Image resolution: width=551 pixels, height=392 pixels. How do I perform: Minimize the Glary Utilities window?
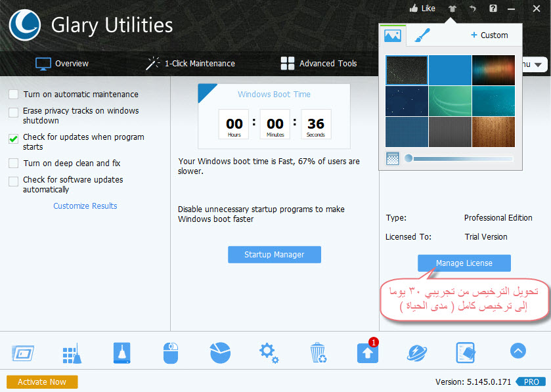pyautogui.click(x=512, y=9)
